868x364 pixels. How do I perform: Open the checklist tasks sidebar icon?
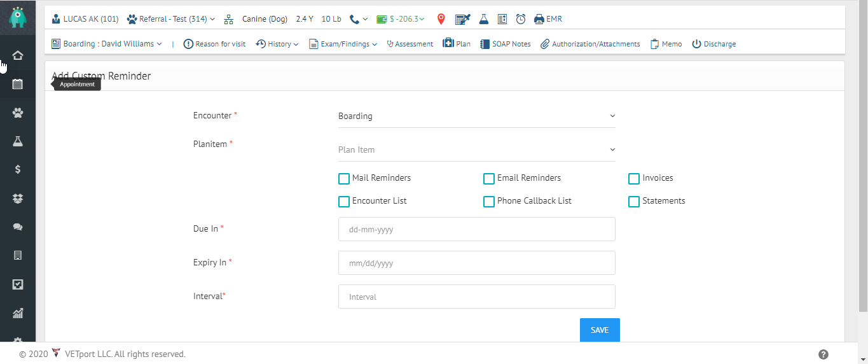[x=18, y=284]
